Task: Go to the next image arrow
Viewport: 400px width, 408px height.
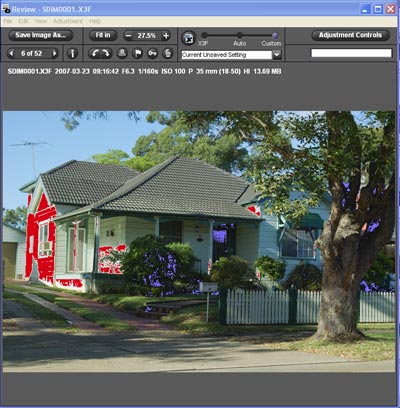Action: pyautogui.click(x=54, y=53)
